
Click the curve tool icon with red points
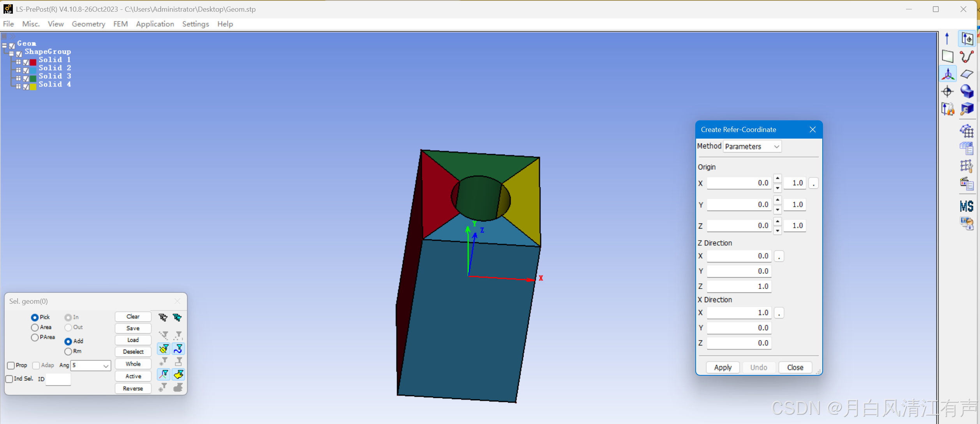[x=966, y=57]
